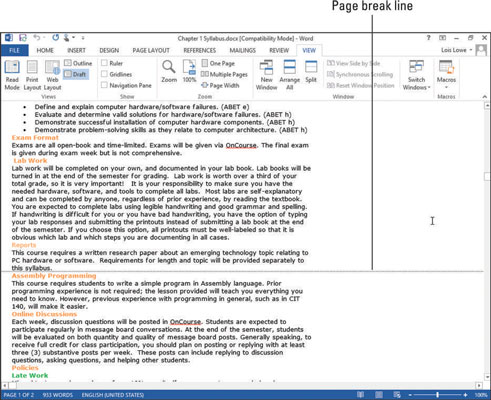Screen dimensions: 491x400
Task: Choose One Page zoom
Action: click(x=218, y=63)
